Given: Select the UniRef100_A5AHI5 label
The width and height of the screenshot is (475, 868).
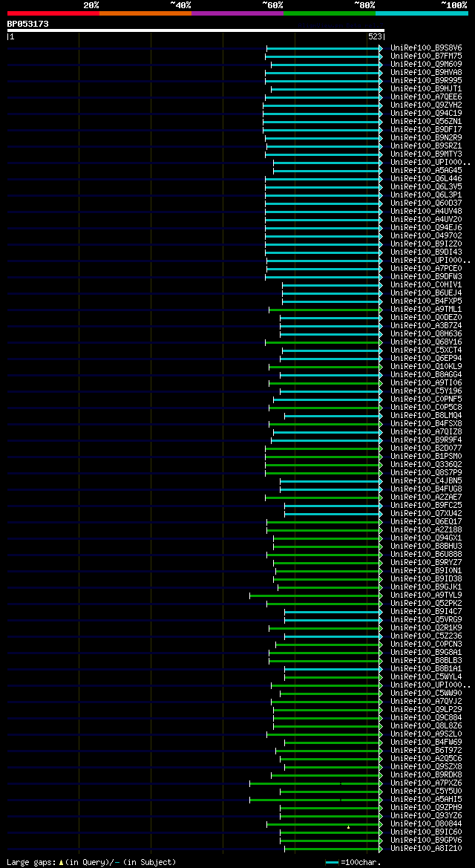Looking at the screenshot, I should click(426, 800).
